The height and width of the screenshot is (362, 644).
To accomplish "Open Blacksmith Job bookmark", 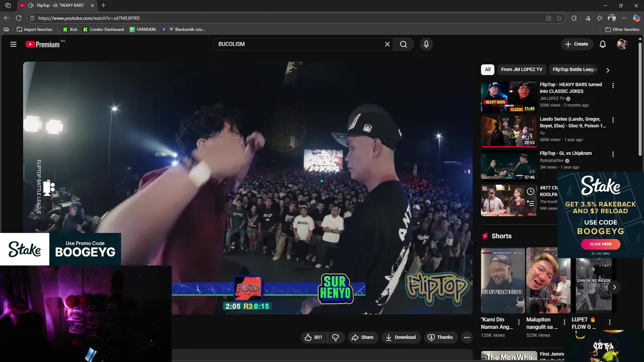I will [x=183, y=30].
